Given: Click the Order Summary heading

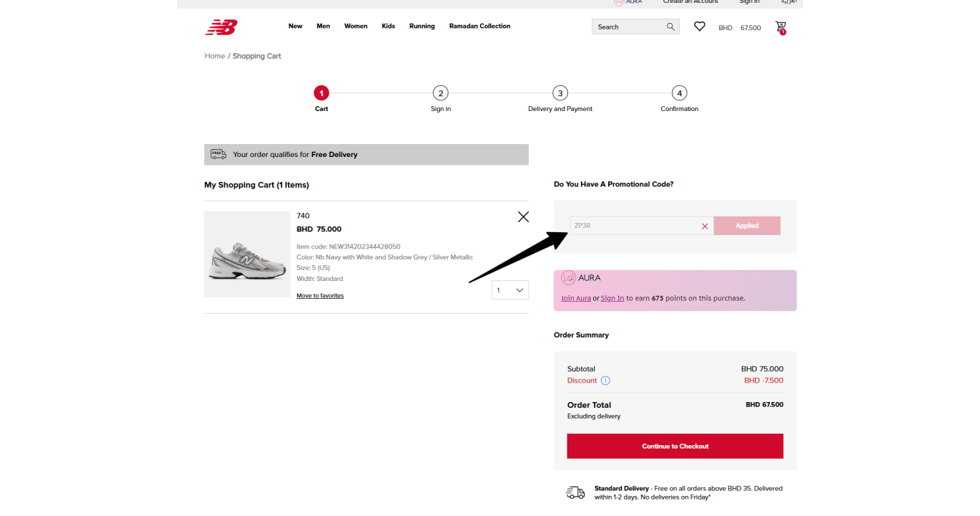Looking at the screenshot, I should (x=581, y=335).
